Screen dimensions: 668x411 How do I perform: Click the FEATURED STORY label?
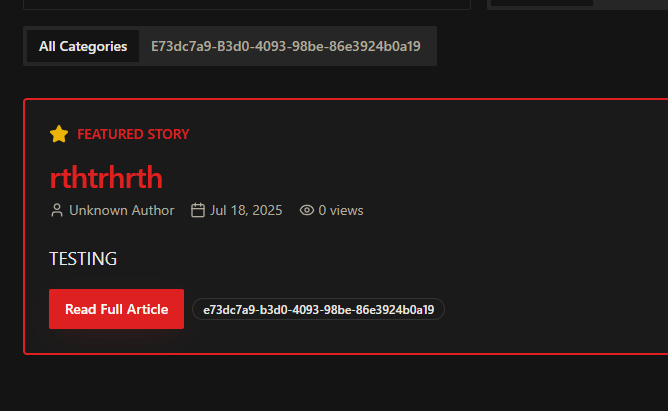(133, 134)
